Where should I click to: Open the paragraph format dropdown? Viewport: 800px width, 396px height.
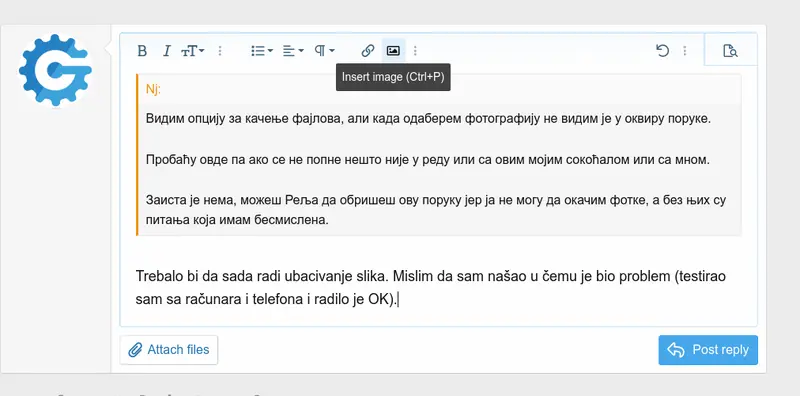(324, 51)
